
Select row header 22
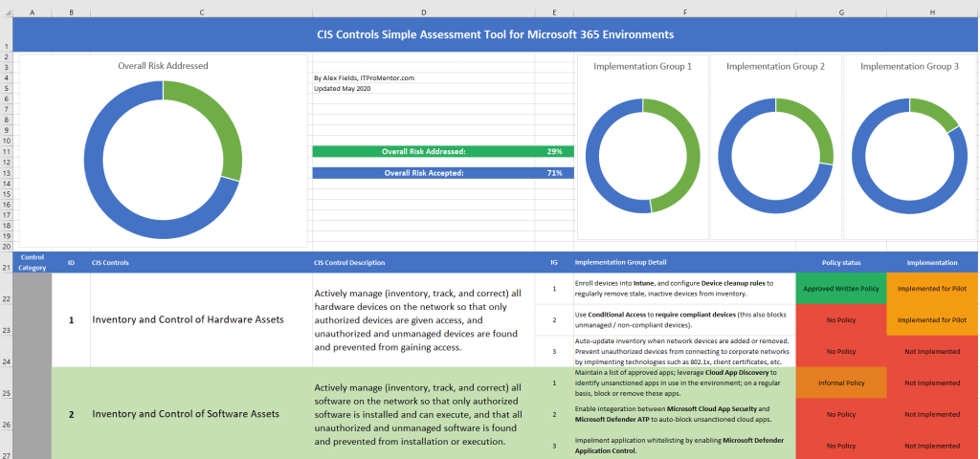(7, 289)
